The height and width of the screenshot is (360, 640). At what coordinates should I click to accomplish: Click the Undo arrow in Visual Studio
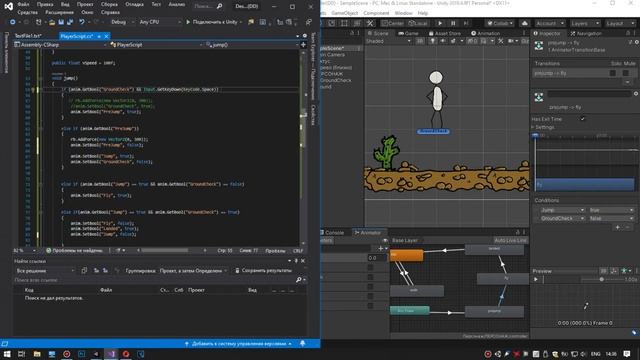82,22
